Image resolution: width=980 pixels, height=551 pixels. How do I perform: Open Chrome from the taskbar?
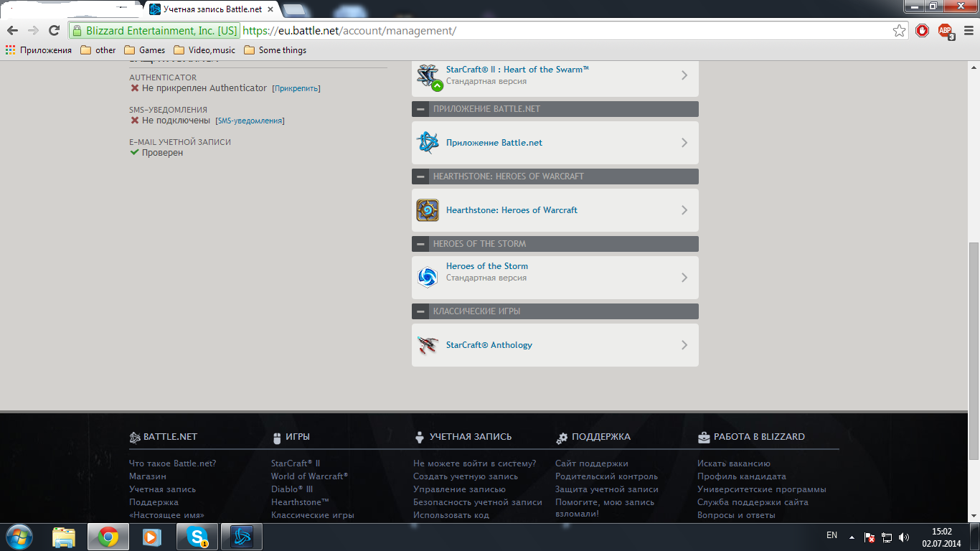point(108,537)
